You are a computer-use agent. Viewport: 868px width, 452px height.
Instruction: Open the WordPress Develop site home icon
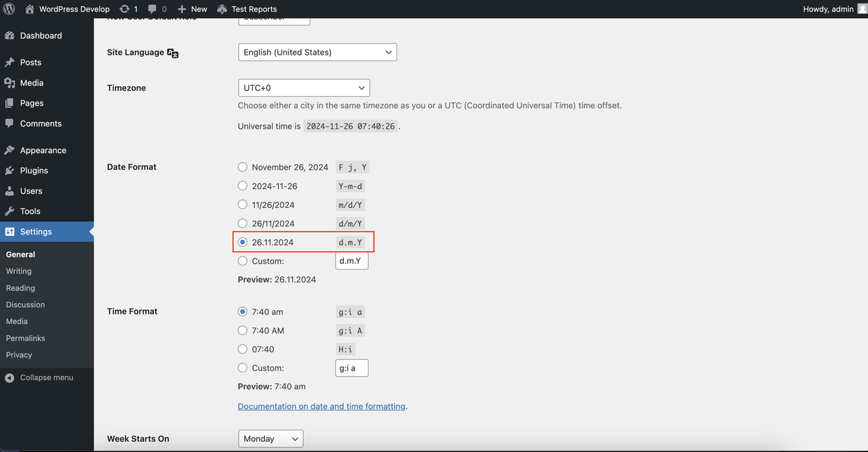29,9
